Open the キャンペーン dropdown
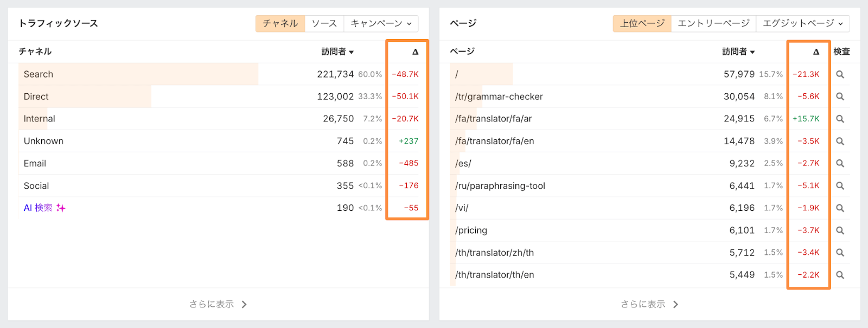The width and height of the screenshot is (868, 328). tap(381, 23)
